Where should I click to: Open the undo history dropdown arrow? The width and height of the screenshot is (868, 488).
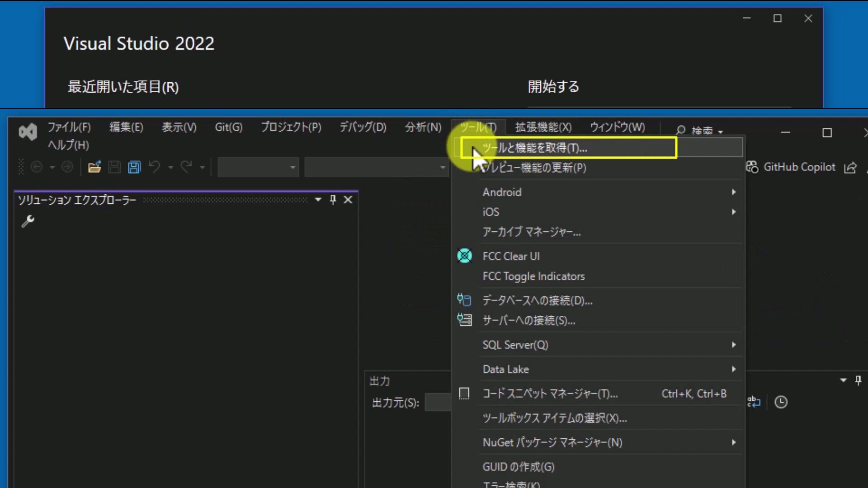click(x=170, y=168)
